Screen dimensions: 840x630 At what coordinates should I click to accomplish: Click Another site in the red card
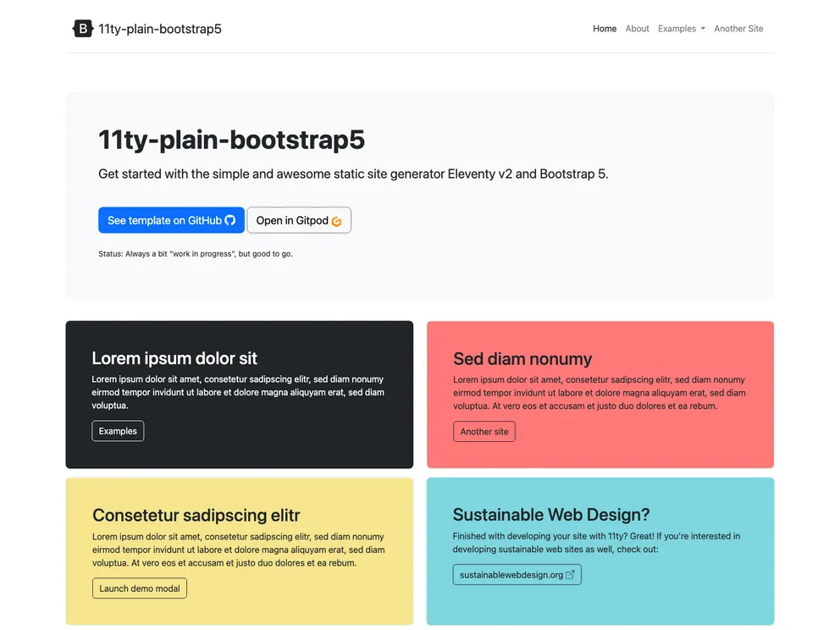(484, 431)
